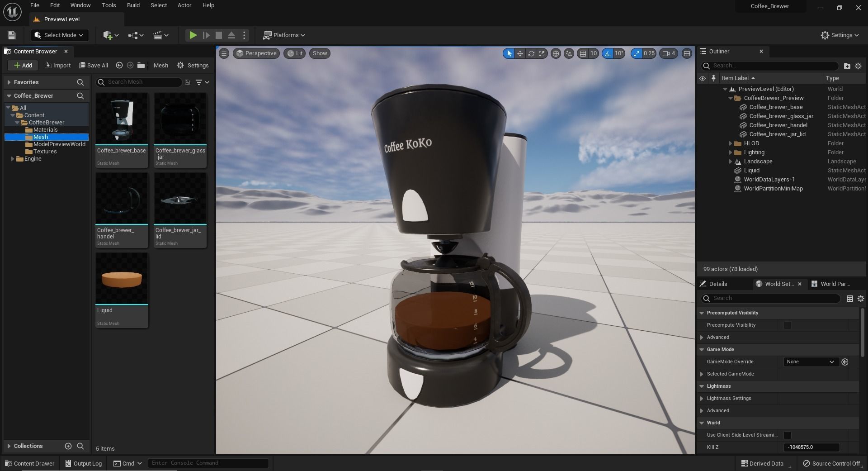This screenshot has width=868, height=471.
Task: Toggle the viewport layout maximize icon
Action: coord(687,53)
